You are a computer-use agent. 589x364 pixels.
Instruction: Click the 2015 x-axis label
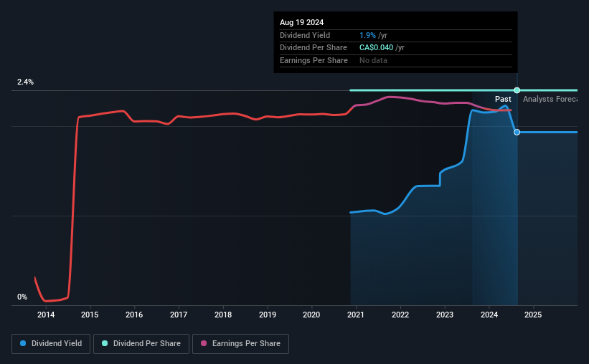90,315
